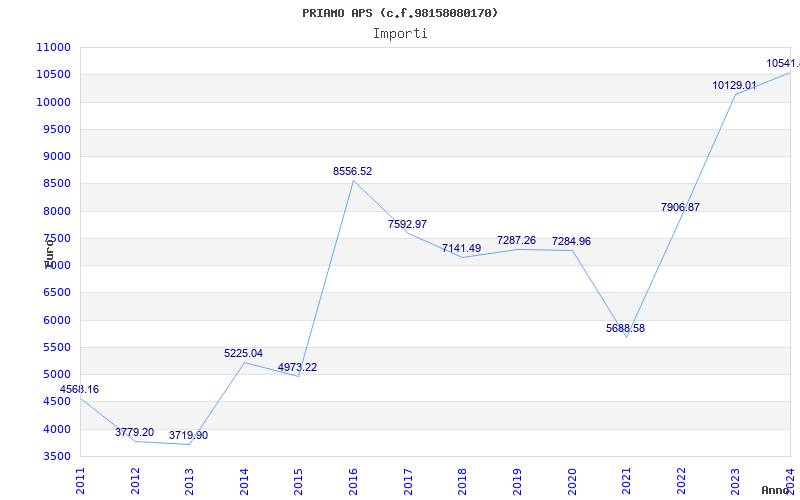Click x-axis year 2014
800x500 pixels.
click(x=244, y=481)
